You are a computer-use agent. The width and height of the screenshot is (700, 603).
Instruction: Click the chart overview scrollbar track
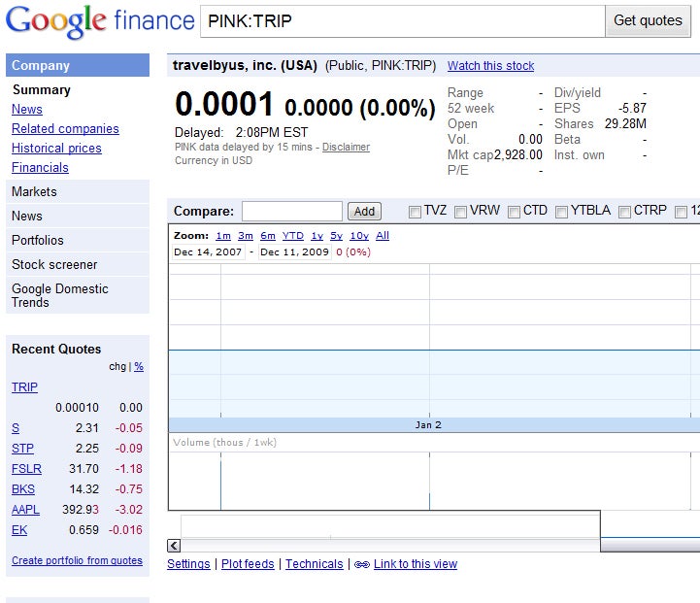click(x=389, y=546)
